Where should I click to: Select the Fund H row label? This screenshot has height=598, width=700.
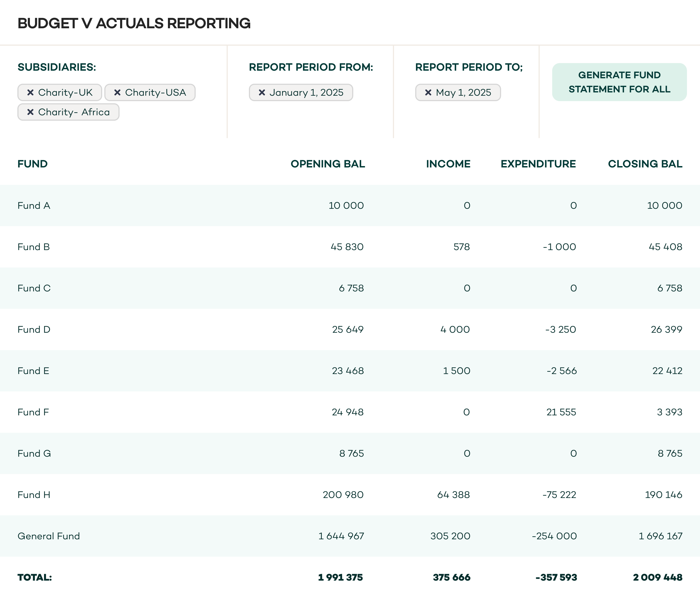[34, 495]
